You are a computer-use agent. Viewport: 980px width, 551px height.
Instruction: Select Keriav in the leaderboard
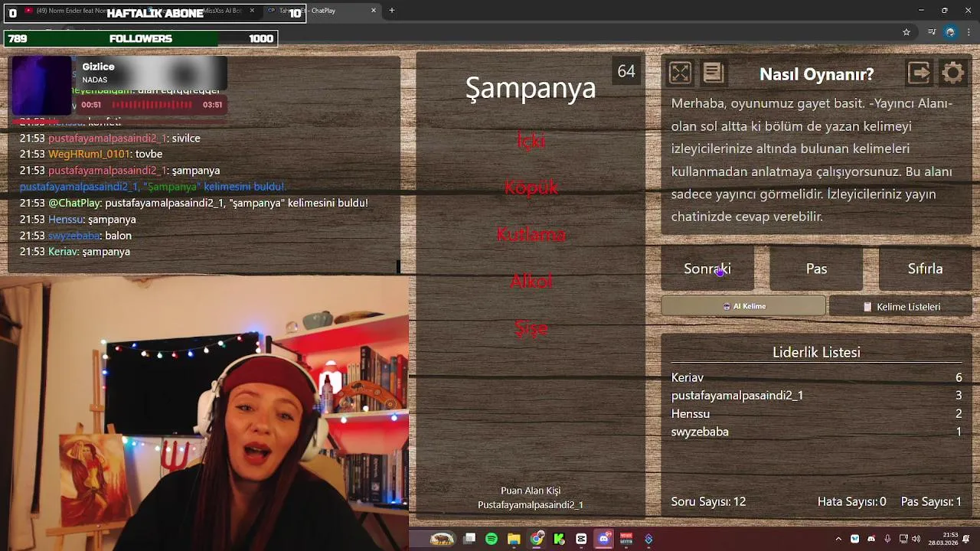[816, 377]
